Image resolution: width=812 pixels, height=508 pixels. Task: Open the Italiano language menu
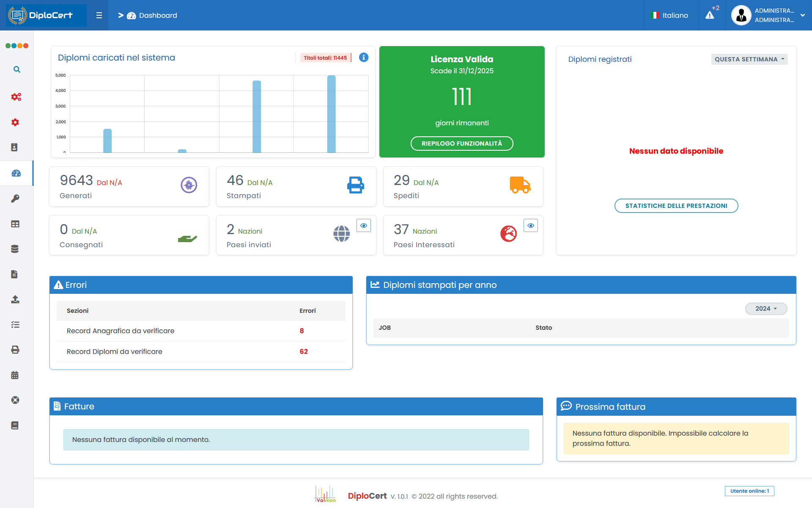[x=669, y=15]
